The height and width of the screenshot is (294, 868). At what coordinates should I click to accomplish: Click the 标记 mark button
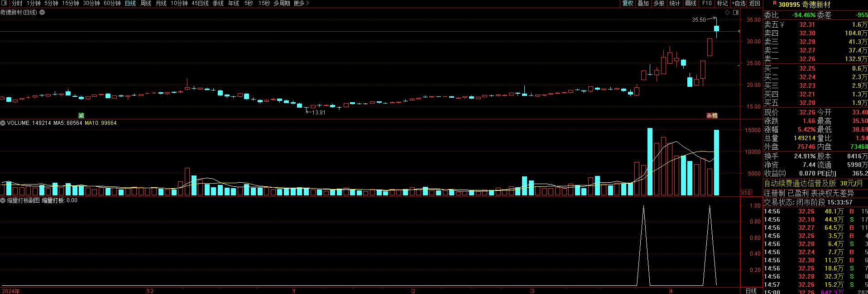tap(722, 3)
